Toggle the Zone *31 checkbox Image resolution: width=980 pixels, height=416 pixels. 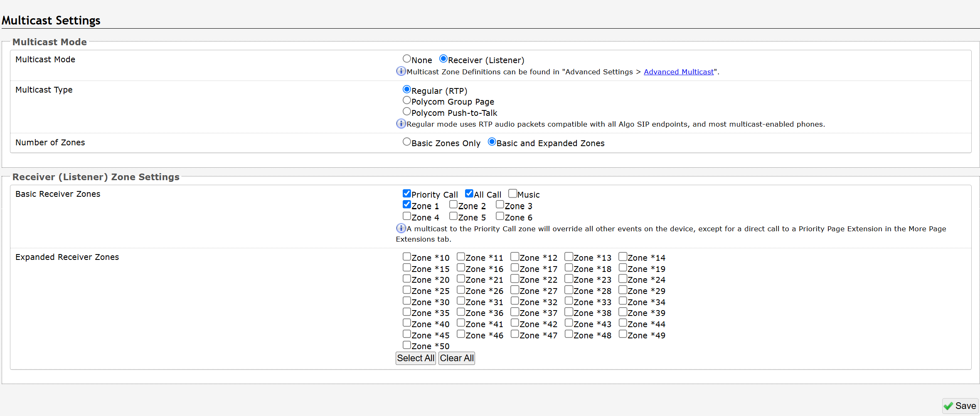point(461,301)
